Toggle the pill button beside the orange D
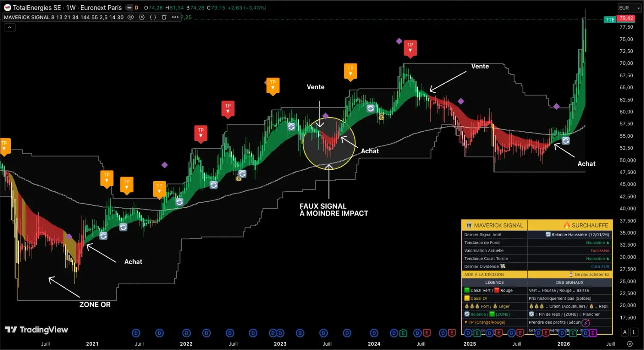The image size is (644, 350). coord(129,8)
